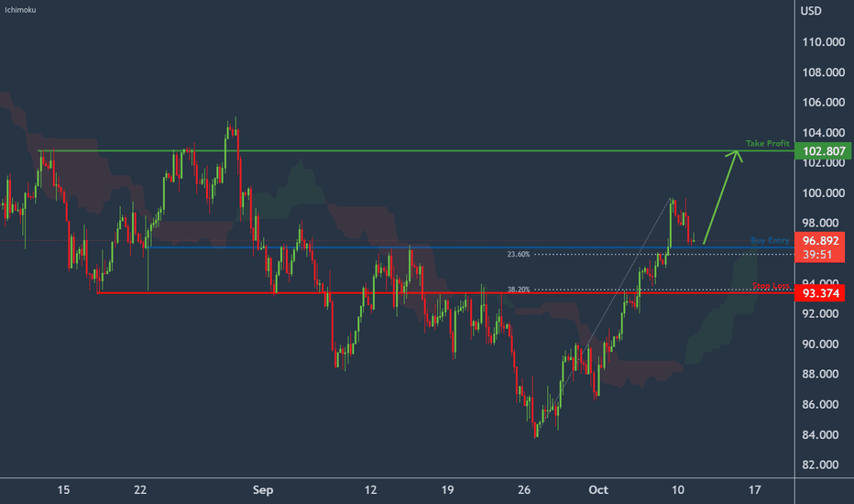The height and width of the screenshot is (504, 854).
Task: Click the 22 date axis label
Action: 140,490
